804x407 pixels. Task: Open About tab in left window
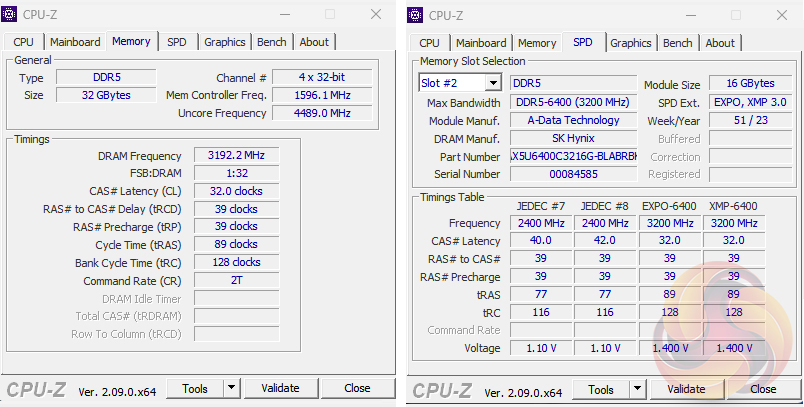coord(314,42)
